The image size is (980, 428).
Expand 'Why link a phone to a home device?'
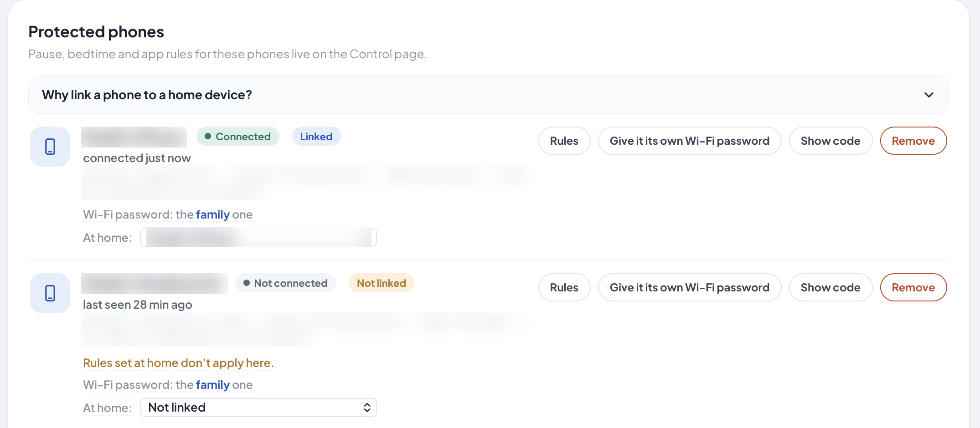coord(488,95)
